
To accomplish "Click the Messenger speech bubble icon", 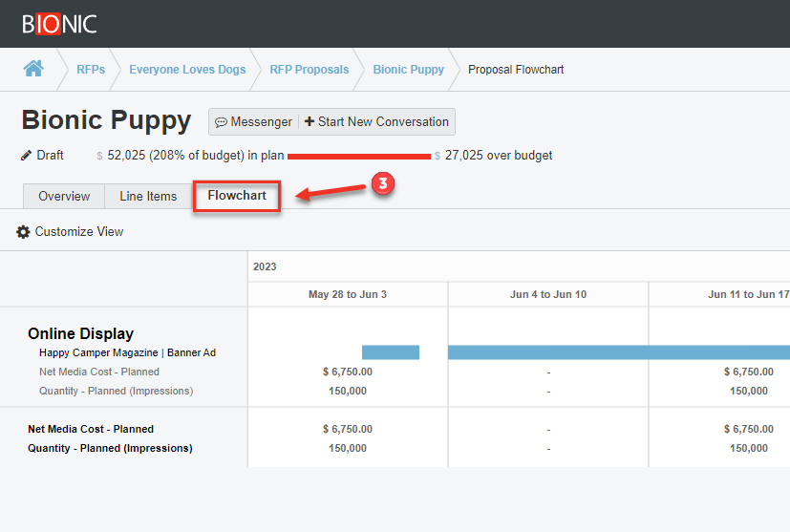I will click(221, 122).
